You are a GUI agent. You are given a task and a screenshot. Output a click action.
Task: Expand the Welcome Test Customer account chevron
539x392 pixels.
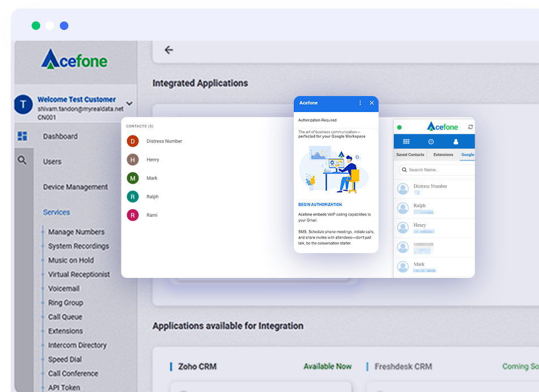pos(129,103)
